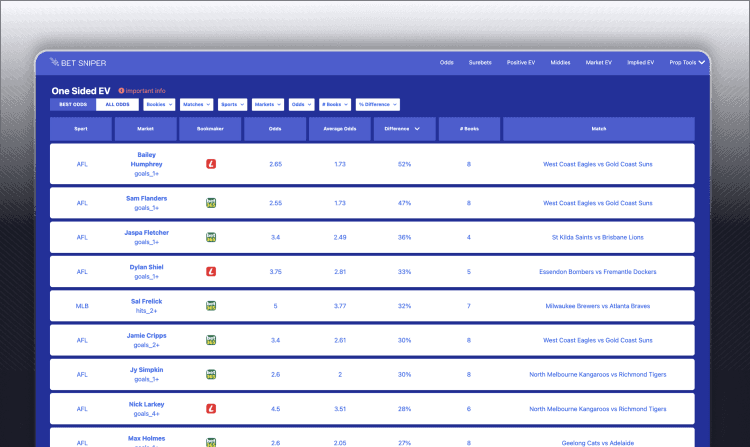Click the St Kilda Saints vs Brisbane Lions match
750x447 pixels.
coord(598,238)
